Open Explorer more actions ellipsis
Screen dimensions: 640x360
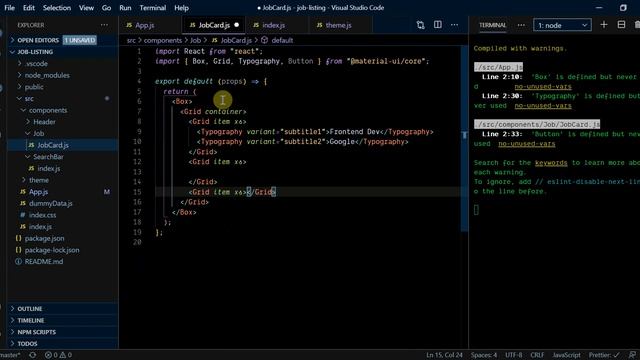click(104, 25)
